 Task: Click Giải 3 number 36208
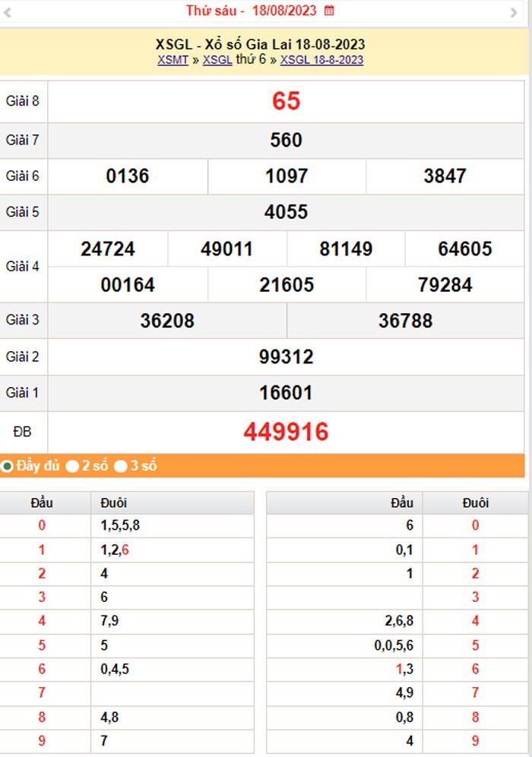click(x=167, y=321)
